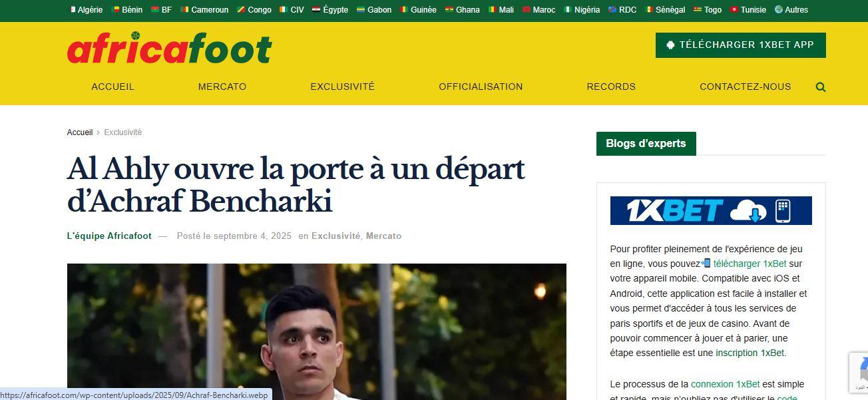Click the Algérie flag icon
This screenshot has width=868, height=400.
[73, 10]
